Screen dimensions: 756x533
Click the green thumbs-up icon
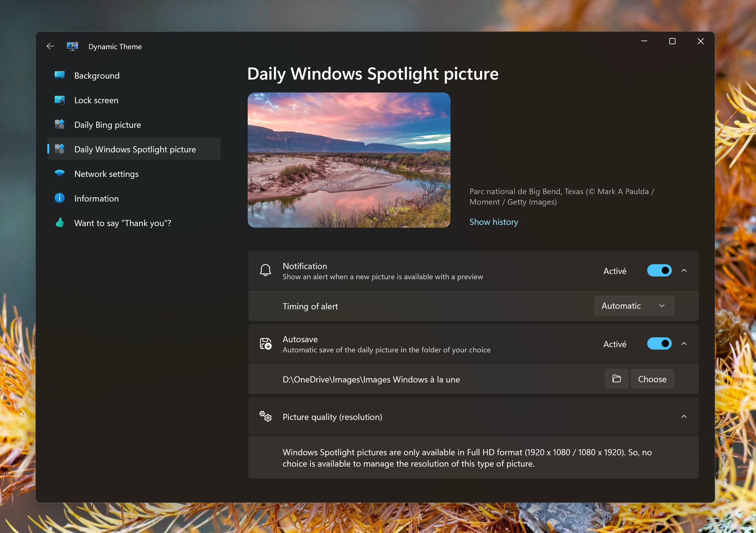(60, 223)
